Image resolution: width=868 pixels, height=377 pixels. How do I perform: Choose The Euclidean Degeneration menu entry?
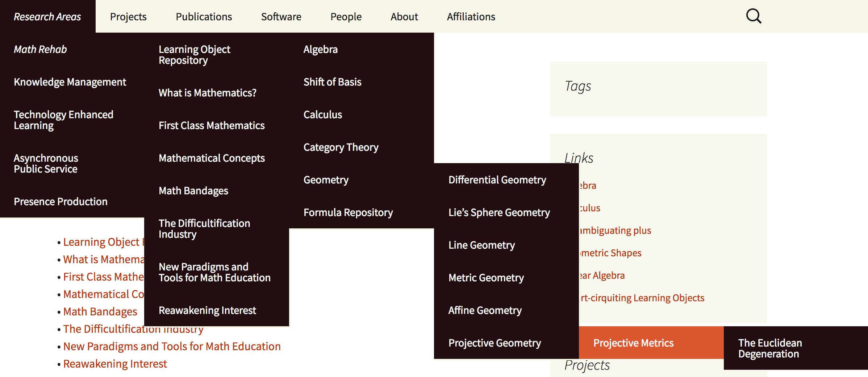pyautogui.click(x=770, y=348)
